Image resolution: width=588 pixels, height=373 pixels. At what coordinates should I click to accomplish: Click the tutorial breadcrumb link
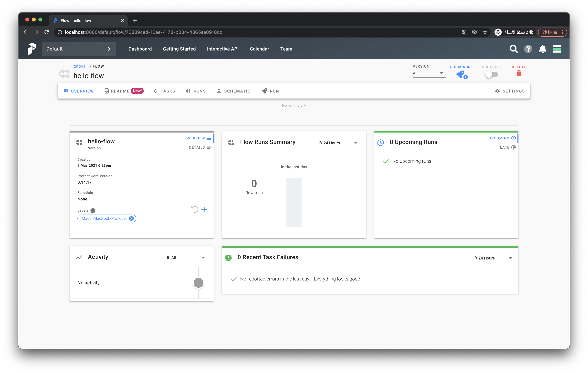pyautogui.click(x=80, y=66)
